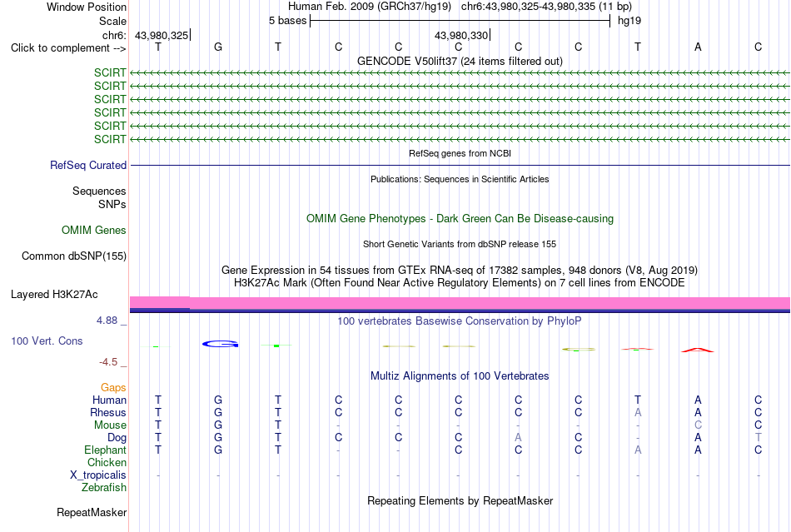
Task: Click the 43,980,325 position marker
Action: 162,35
